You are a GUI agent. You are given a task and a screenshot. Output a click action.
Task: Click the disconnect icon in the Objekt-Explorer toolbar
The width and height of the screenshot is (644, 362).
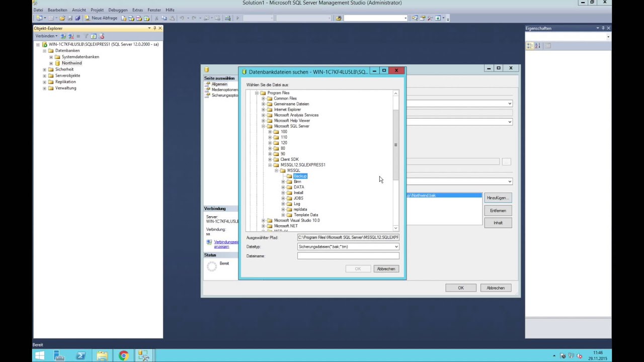coord(71,36)
